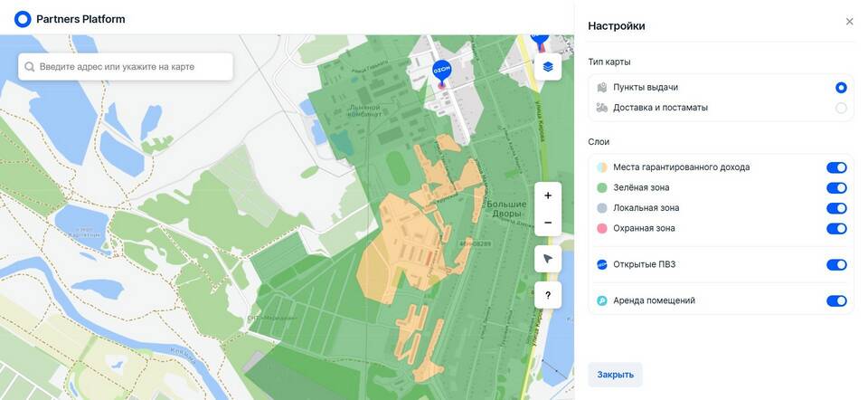Select the Пункты выдачи radio option

click(x=841, y=88)
